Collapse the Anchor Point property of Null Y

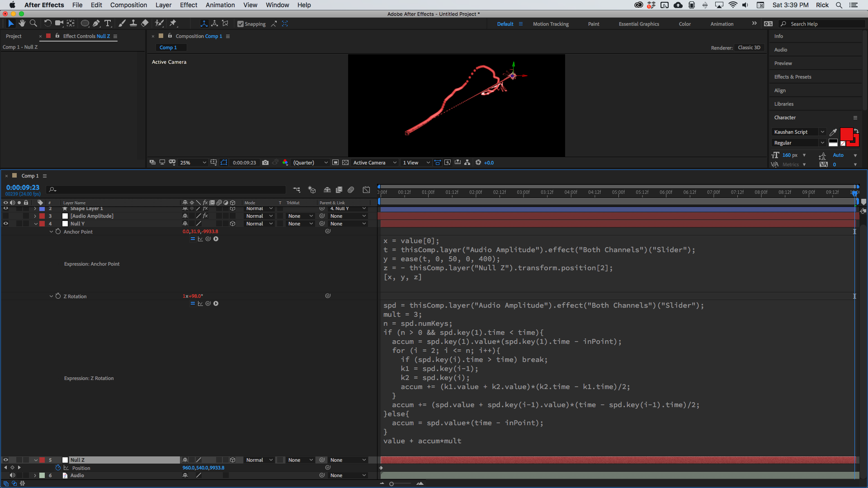click(x=51, y=232)
